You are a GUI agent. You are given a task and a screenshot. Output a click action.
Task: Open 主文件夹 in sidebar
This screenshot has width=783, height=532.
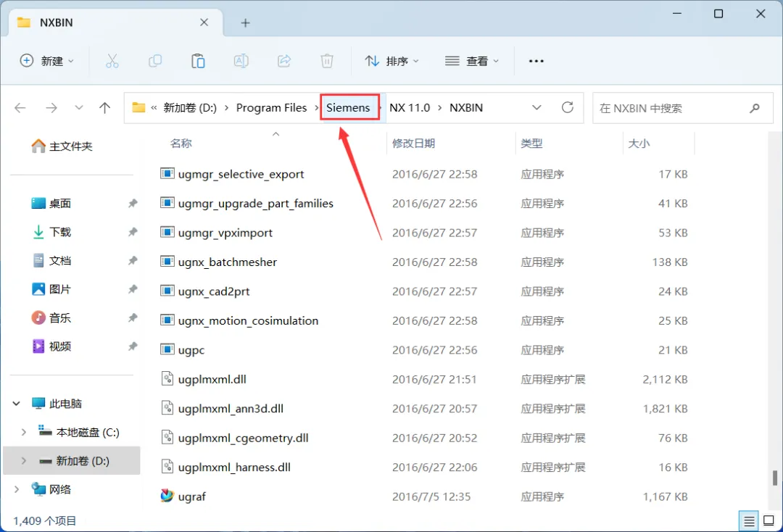click(x=62, y=146)
